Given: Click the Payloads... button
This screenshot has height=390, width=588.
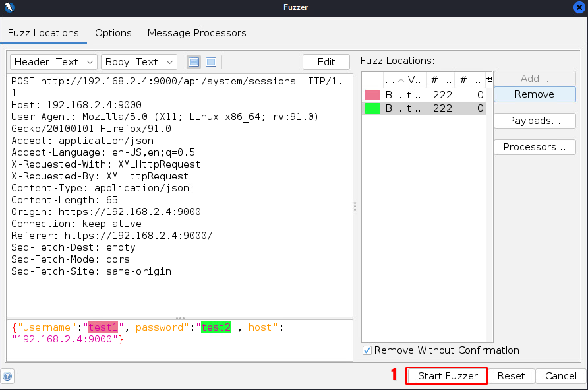Looking at the screenshot, I should point(534,121).
